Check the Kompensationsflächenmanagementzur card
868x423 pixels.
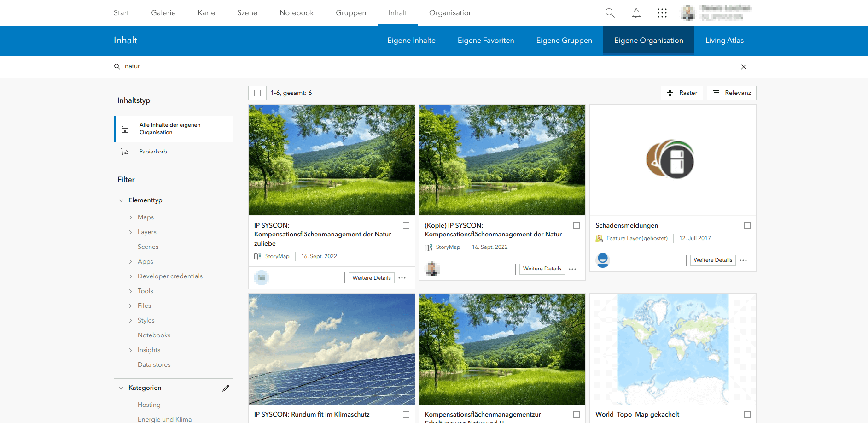pos(577,415)
